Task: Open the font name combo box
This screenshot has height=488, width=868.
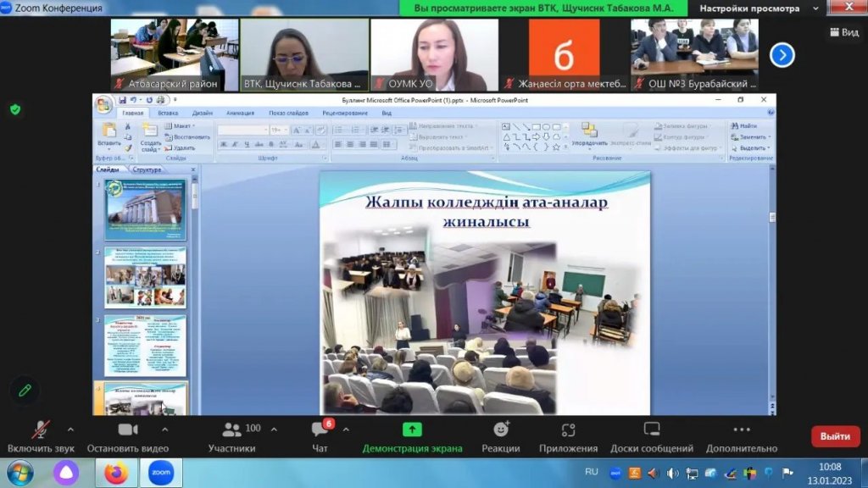Action: pos(243,130)
